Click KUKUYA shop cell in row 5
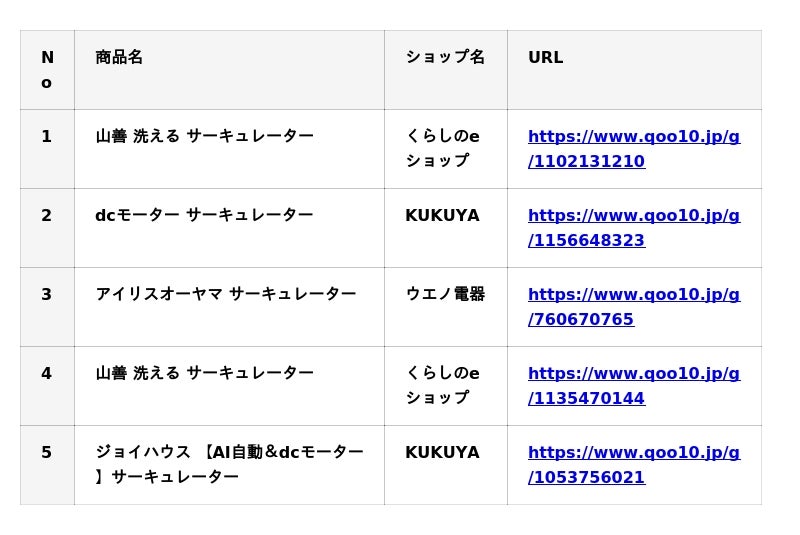The height and width of the screenshot is (535, 800). pyautogui.click(x=442, y=453)
